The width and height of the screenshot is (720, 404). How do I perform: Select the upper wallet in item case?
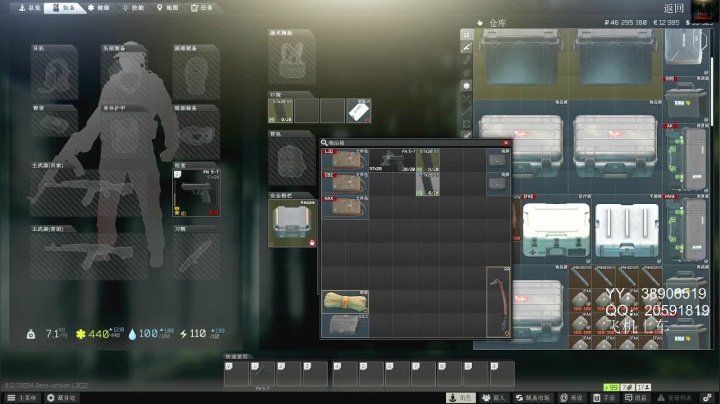click(x=498, y=160)
